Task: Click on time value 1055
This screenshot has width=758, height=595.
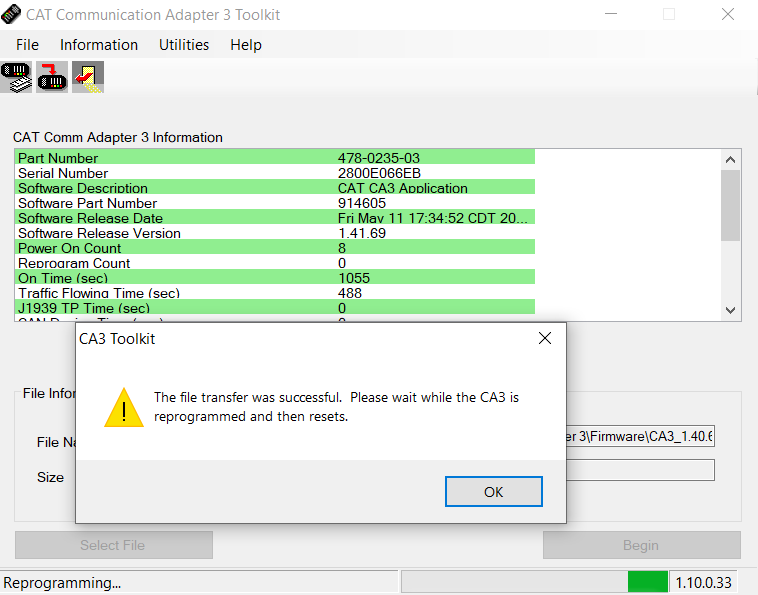Action: (x=354, y=278)
